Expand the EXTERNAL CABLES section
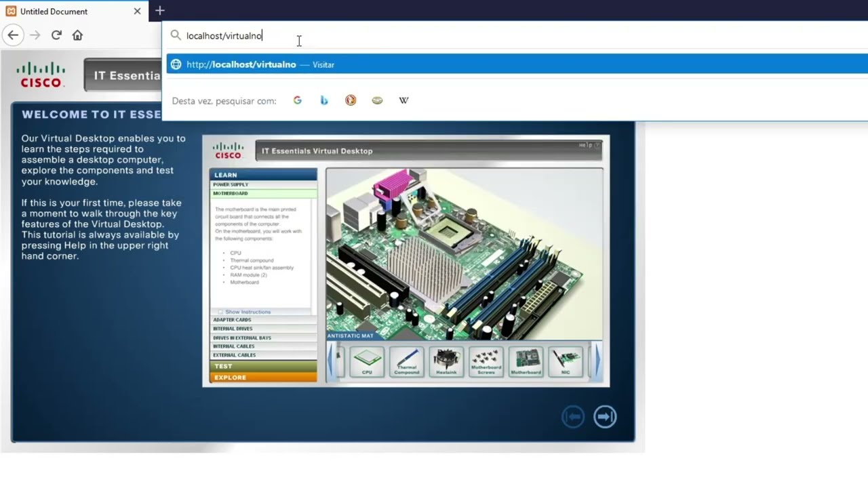Viewport: 868px width, 488px height. point(263,355)
